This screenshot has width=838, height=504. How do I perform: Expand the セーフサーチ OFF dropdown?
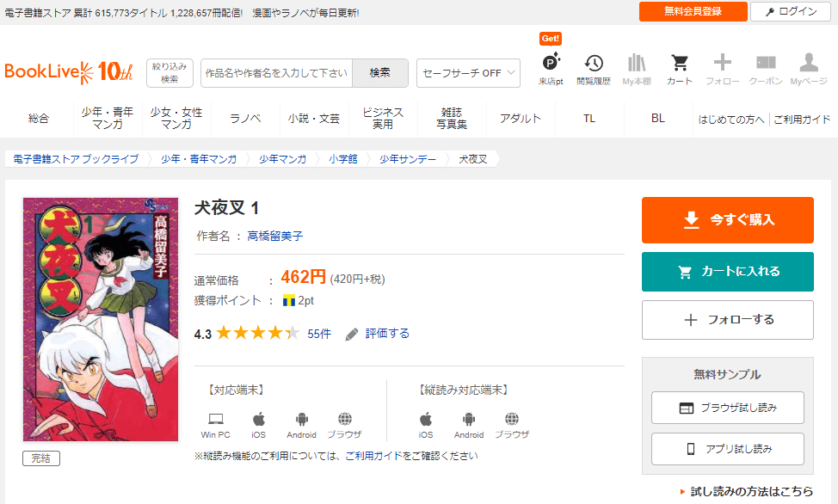[x=468, y=73]
